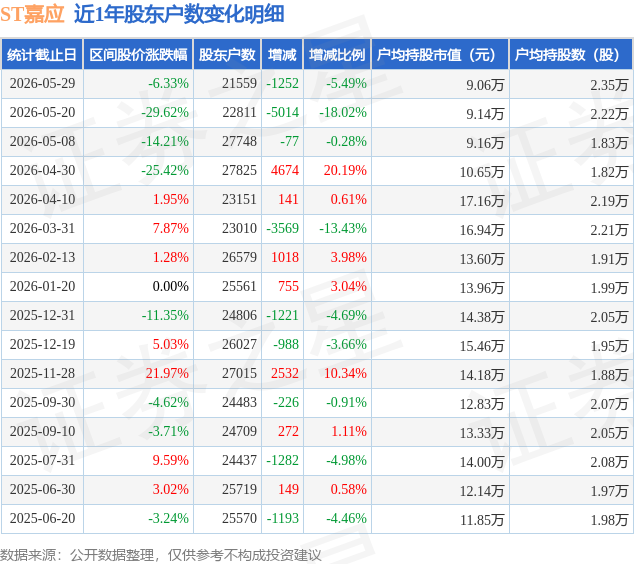Screen dimensions: 634x564
Task: Click the 2.08万 average shares cell
Action: 609,462
